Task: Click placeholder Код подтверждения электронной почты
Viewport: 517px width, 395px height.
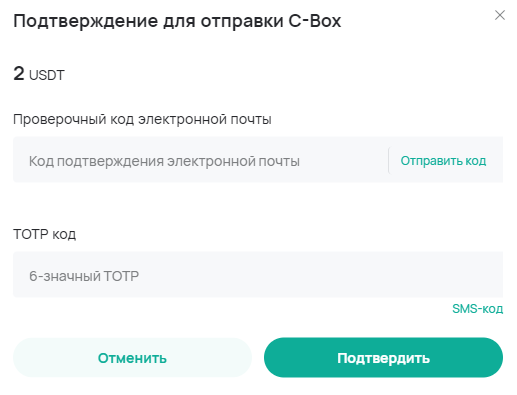Action: 164,161
